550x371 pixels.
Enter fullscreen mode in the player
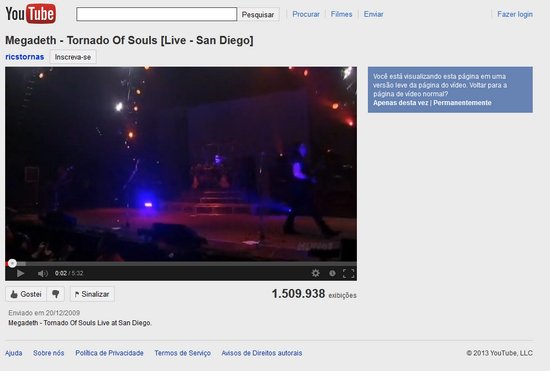pyautogui.click(x=348, y=273)
